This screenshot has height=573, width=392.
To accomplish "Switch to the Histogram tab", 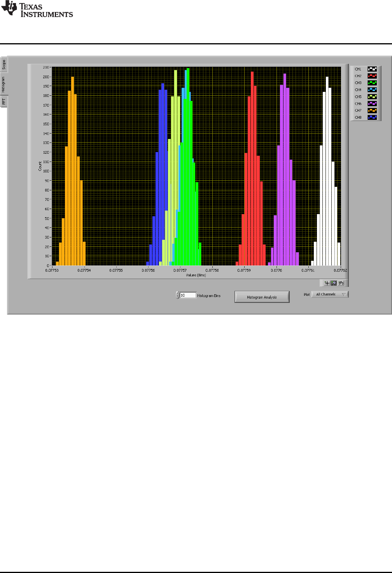I will point(4,84).
